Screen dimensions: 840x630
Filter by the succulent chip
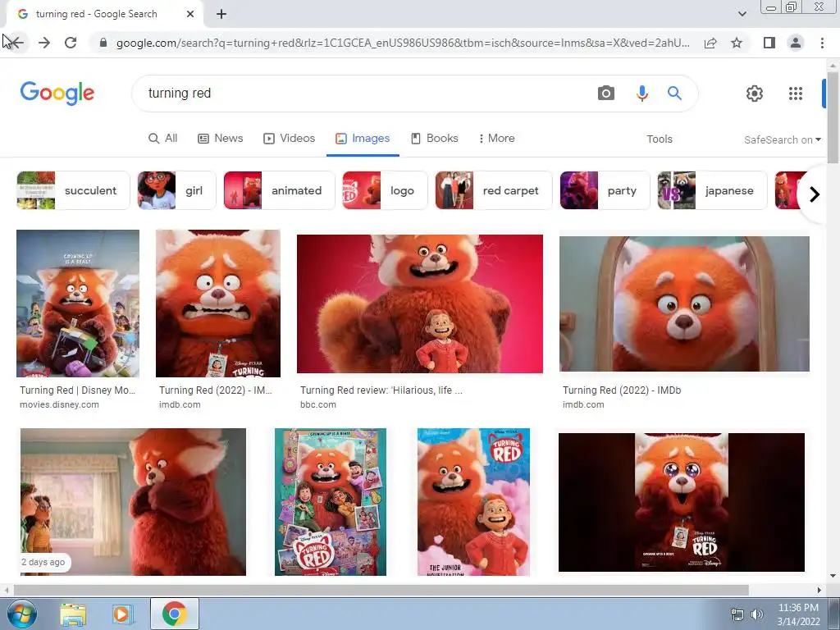tap(73, 190)
